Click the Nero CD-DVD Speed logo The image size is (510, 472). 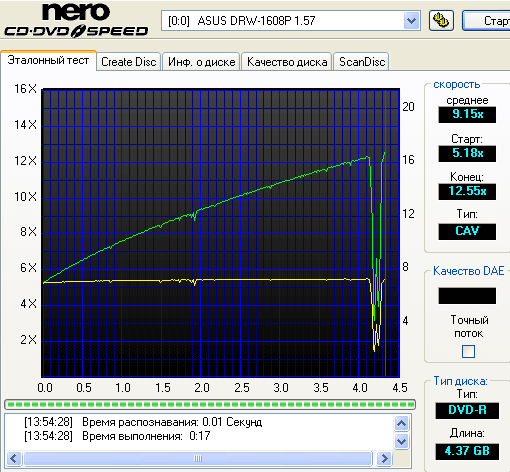click(x=76, y=20)
